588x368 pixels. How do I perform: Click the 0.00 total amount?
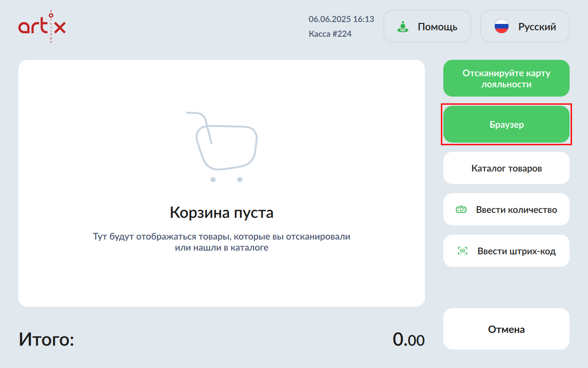point(408,340)
